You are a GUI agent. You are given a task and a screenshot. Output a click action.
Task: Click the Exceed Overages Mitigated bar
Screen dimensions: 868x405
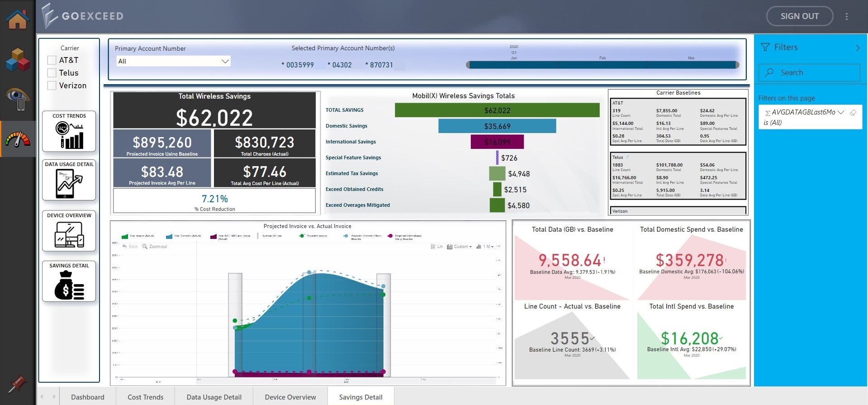(x=497, y=205)
